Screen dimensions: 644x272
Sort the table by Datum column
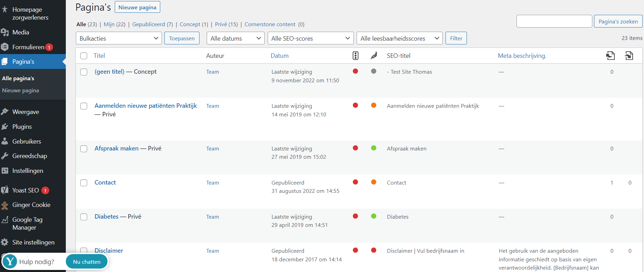(x=280, y=56)
